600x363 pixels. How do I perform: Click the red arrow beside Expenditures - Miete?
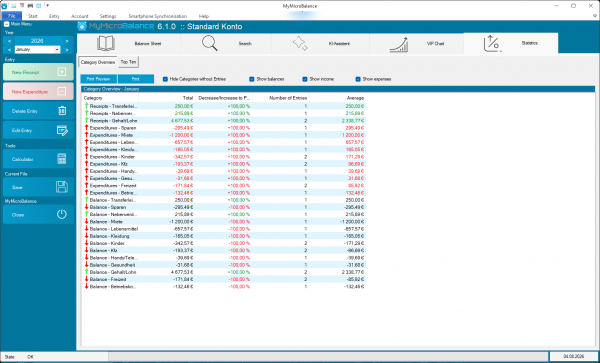tap(86, 135)
